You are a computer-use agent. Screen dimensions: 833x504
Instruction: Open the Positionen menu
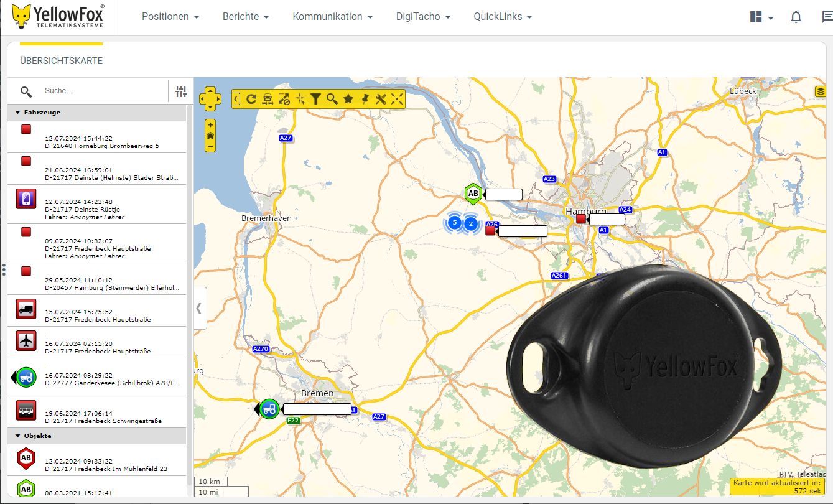170,17
